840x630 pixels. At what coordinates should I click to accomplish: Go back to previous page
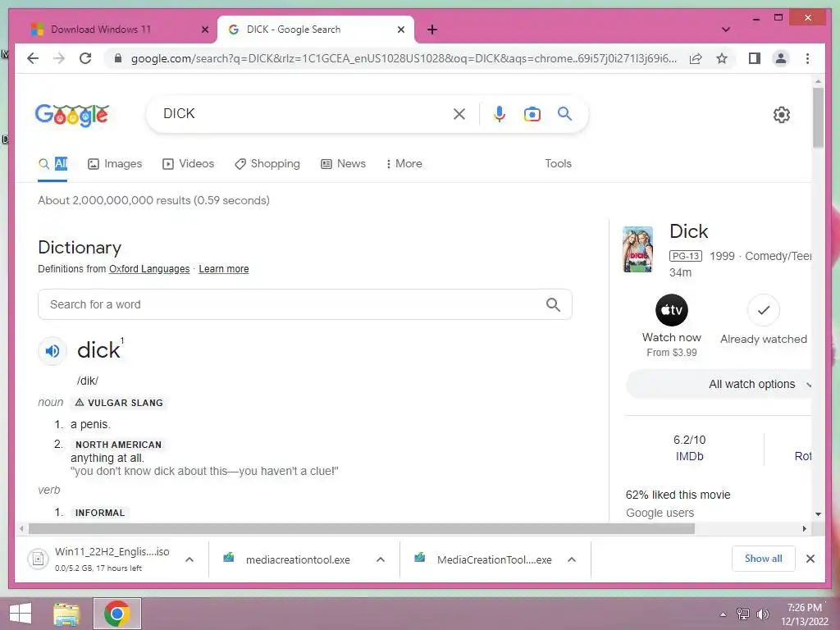pyautogui.click(x=33, y=58)
